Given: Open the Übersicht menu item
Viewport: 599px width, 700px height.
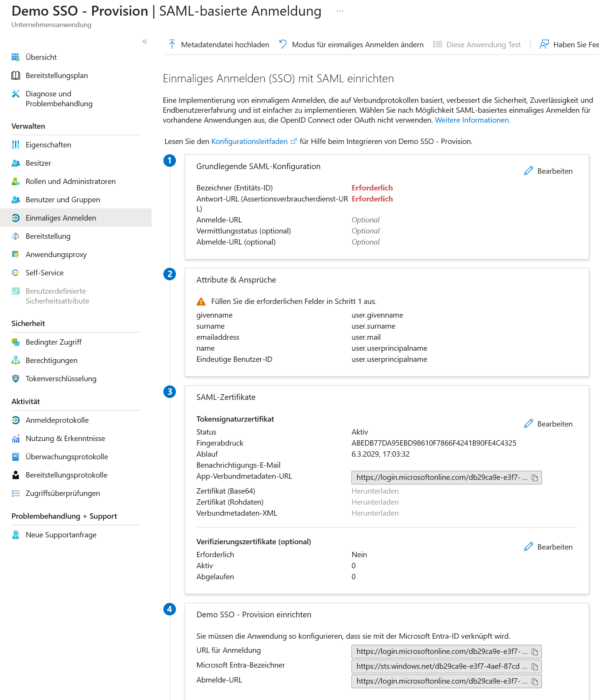Looking at the screenshot, I should tap(76, 57).
